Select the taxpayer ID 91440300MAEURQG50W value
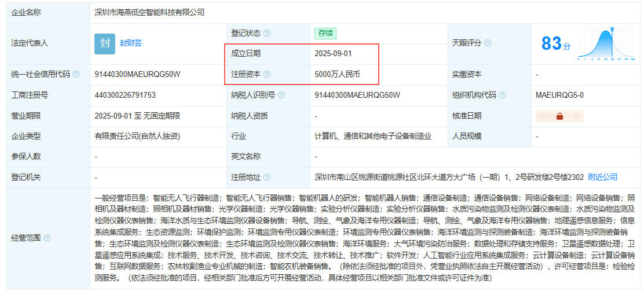 [357, 95]
